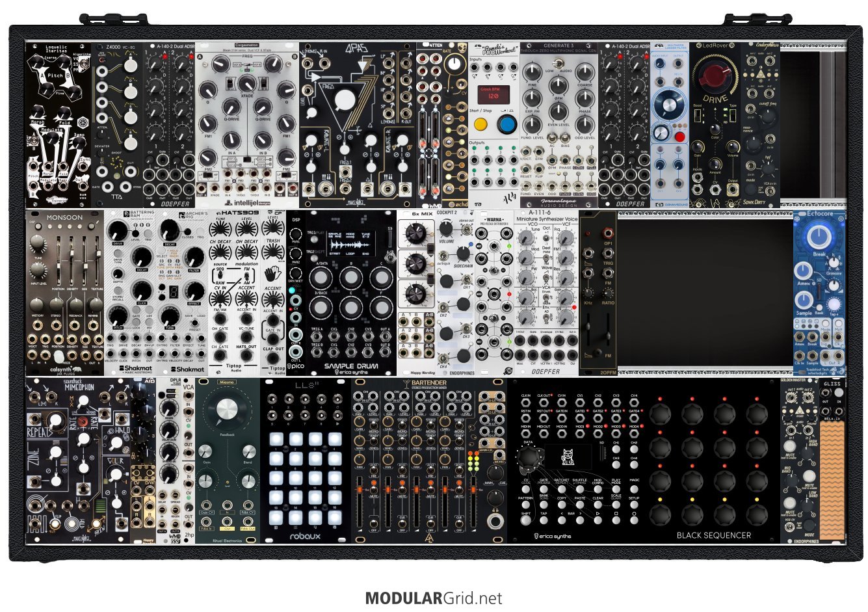Screen dimensions: 868x612
Task: Click pad 1 on the robaux LL8
Action: 276,440
